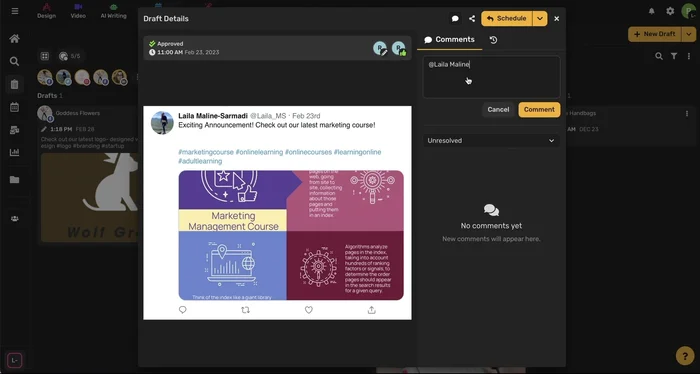The height and width of the screenshot is (374, 700).
Task: Click the Schedule button
Action: (507, 18)
